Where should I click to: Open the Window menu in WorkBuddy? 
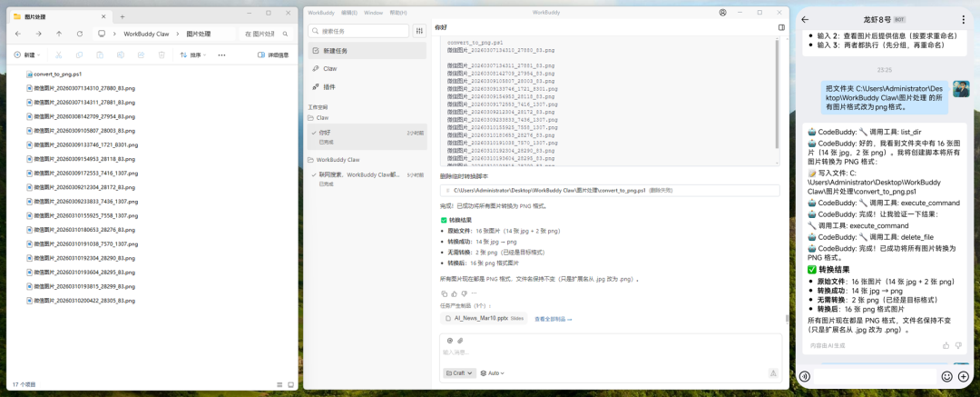(x=373, y=13)
